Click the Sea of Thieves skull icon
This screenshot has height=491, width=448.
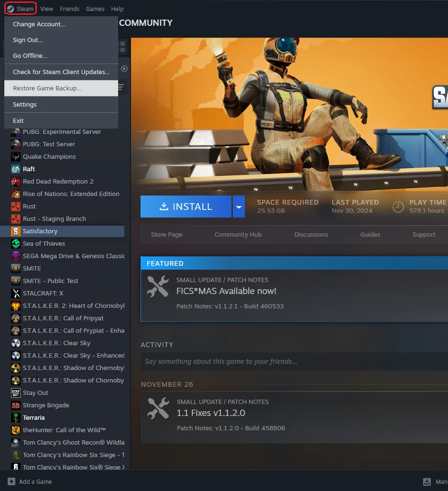pos(16,243)
